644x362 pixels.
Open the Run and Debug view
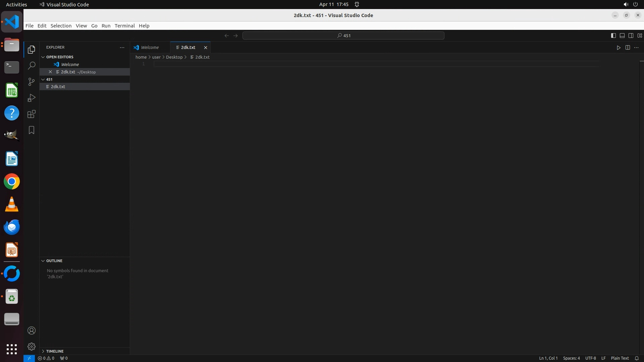click(x=32, y=98)
